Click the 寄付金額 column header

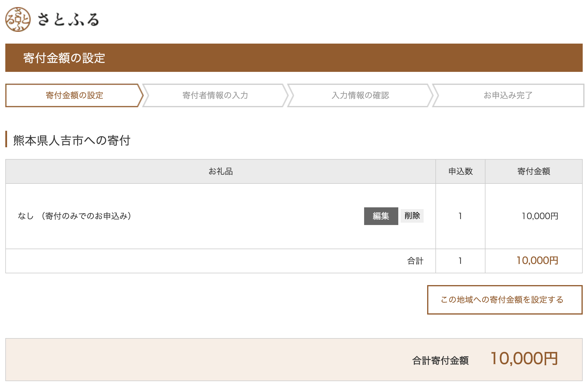(534, 171)
